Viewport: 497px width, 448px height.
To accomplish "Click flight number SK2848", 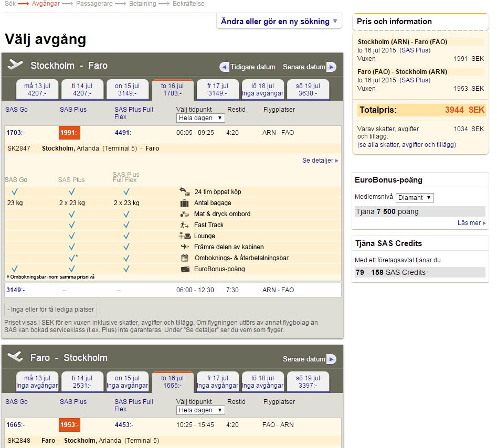I will tap(19, 441).
